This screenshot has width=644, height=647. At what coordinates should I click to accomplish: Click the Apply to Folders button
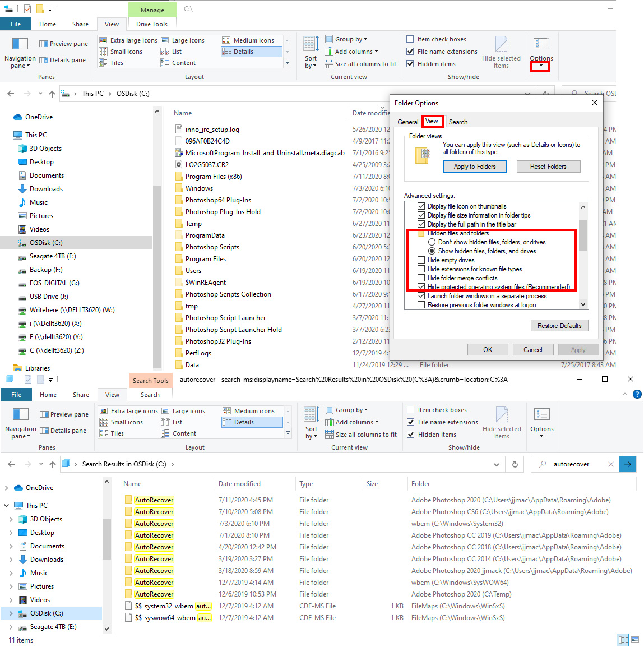coord(475,167)
